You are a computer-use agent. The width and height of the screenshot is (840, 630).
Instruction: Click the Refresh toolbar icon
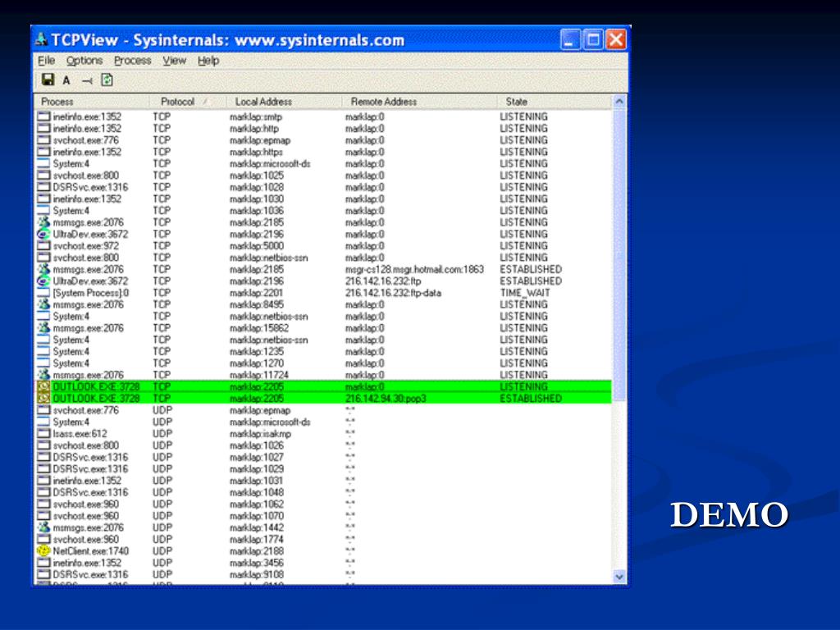[107, 80]
